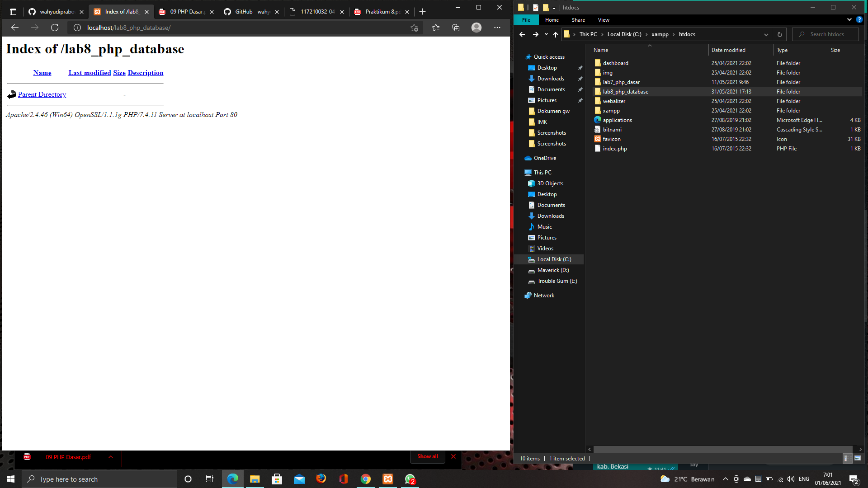This screenshot has width=868, height=488.
Task: Open the Parent Directory link
Action: click(x=42, y=94)
